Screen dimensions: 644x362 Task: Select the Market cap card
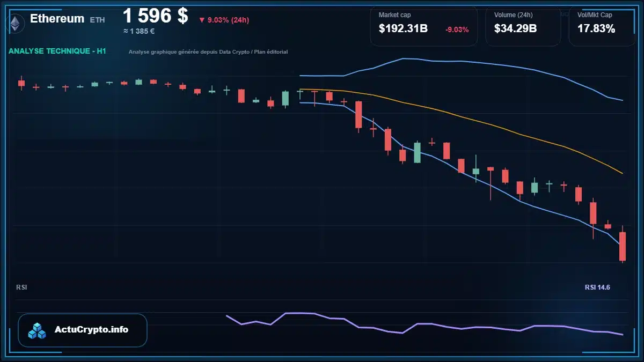424,26
